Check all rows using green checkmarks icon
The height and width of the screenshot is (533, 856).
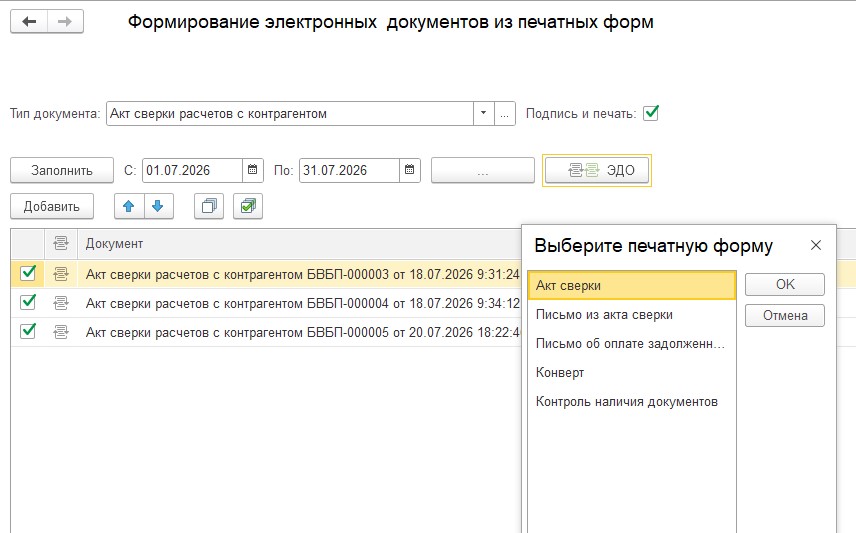click(248, 206)
